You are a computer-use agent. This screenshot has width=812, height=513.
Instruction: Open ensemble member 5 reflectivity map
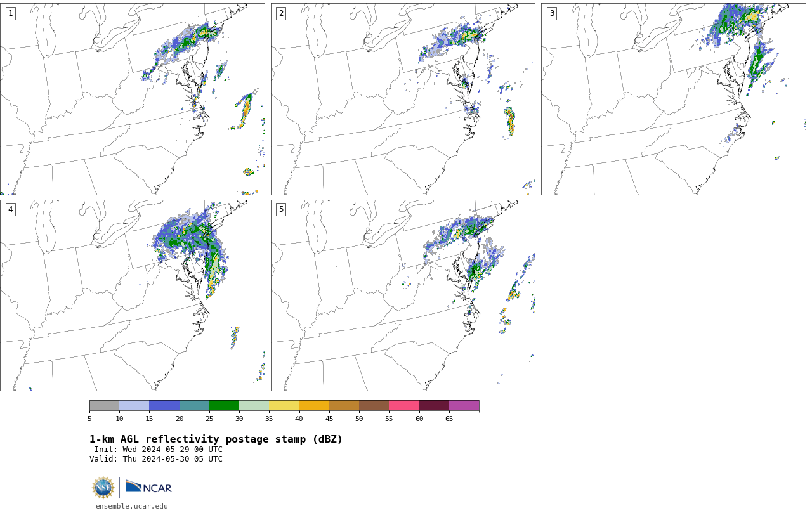click(403, 295)
